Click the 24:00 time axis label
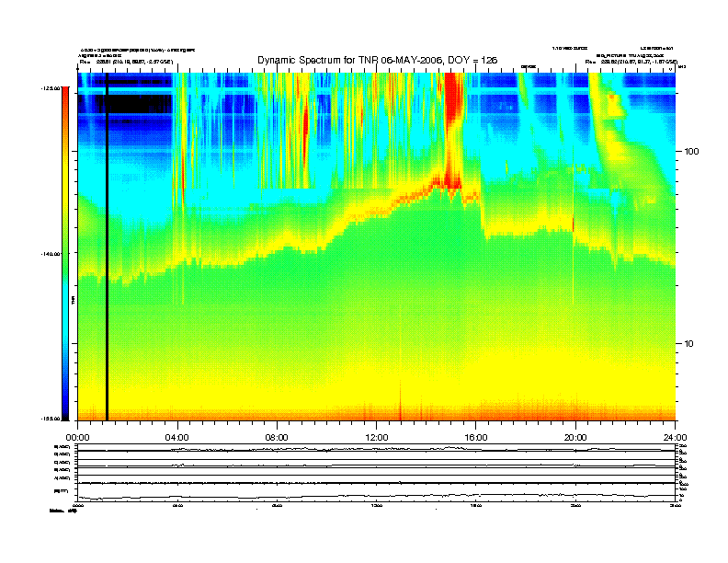Viewport: 728px width, 563px height. point(675,438)
